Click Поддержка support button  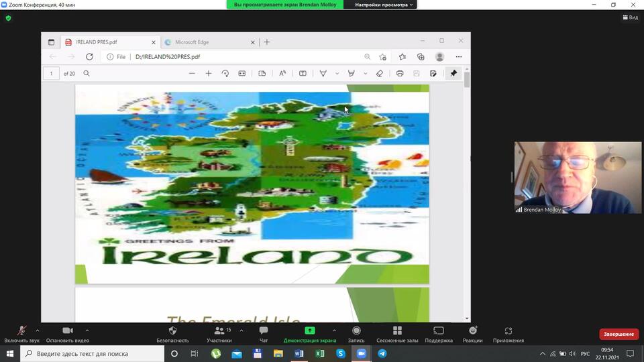click(x=439, y=334)
